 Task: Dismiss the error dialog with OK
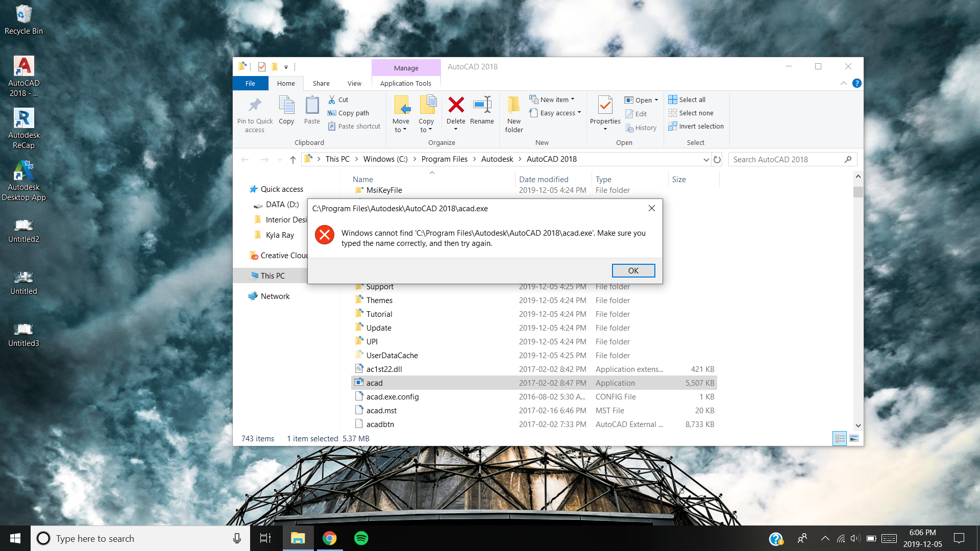[x=633, y=270]
